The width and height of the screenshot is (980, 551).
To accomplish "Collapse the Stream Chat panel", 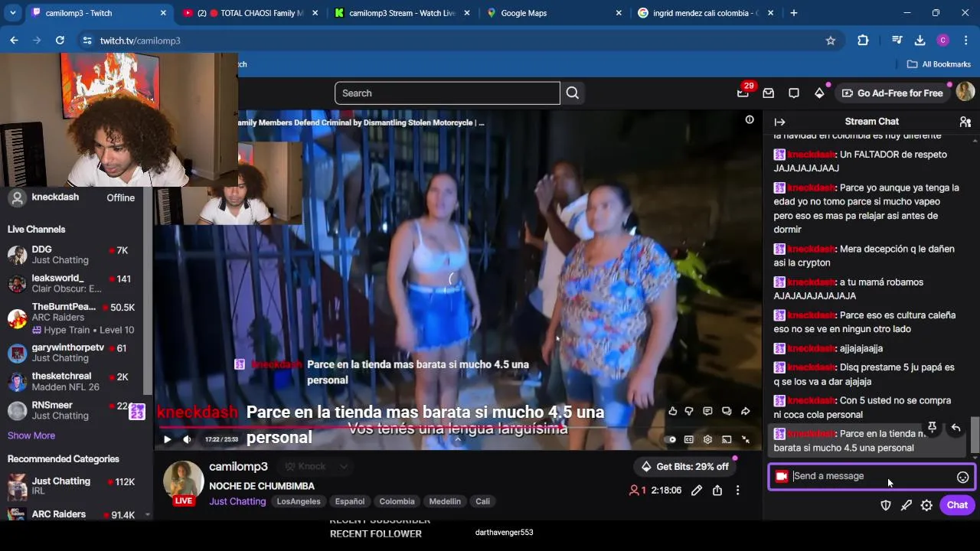I will pyautogui.click(x=779, y=122).
